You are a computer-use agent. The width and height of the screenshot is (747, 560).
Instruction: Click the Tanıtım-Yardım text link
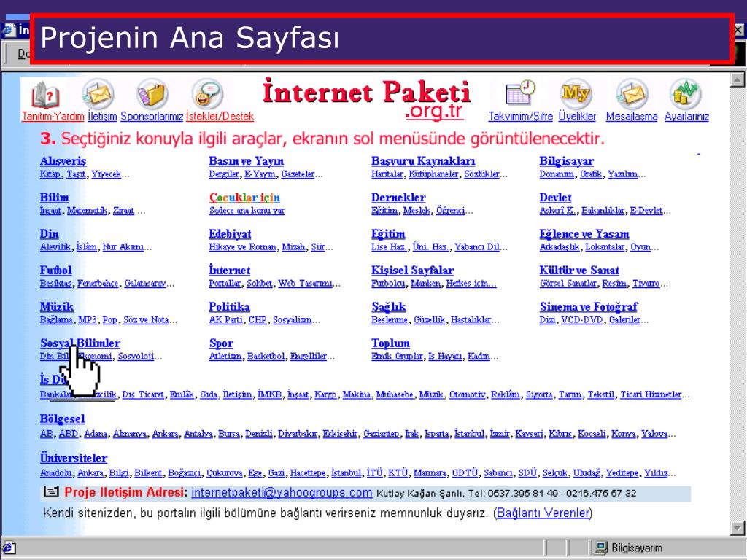(53, 116)
